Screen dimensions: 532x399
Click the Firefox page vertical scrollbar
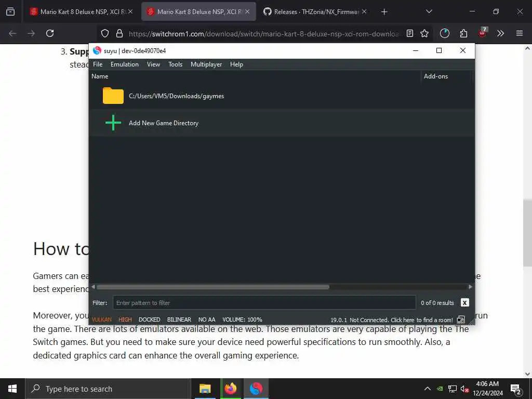pyautogui.click(x=527, y=233)
